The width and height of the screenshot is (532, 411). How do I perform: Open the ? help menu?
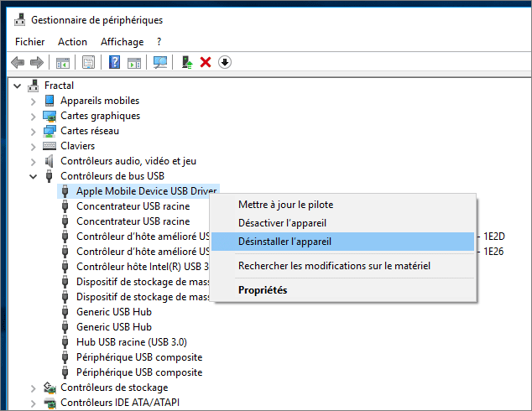click(159, 42)
